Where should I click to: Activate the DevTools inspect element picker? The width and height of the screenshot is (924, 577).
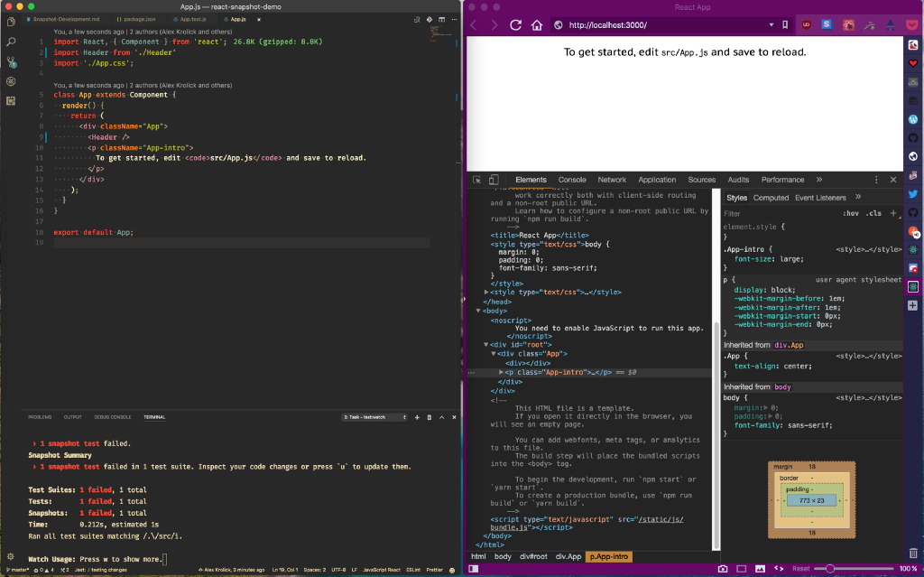pos(476,180)
